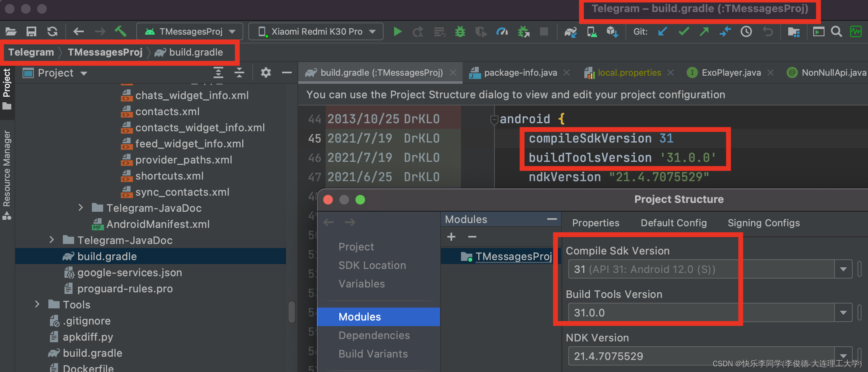Click the Search Everywhere magnifier icon
Screen dimensions: 868x372
tap(837, 31)
